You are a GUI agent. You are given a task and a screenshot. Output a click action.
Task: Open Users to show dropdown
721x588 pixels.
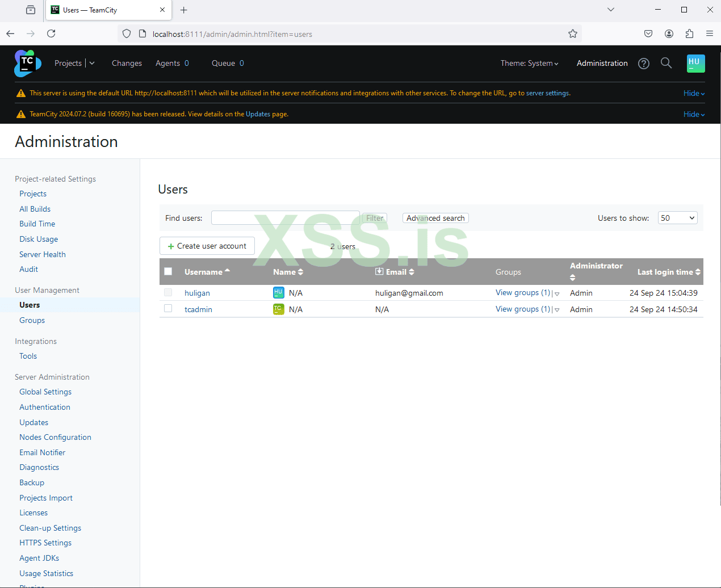[x=677, y=218]
